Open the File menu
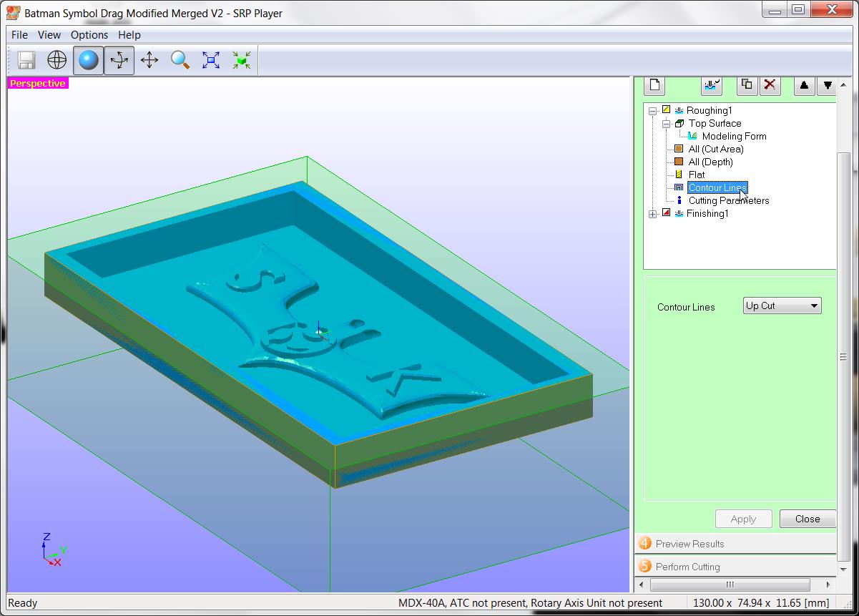The height and width of the screenshot is (616, 859). pos(20,34)
